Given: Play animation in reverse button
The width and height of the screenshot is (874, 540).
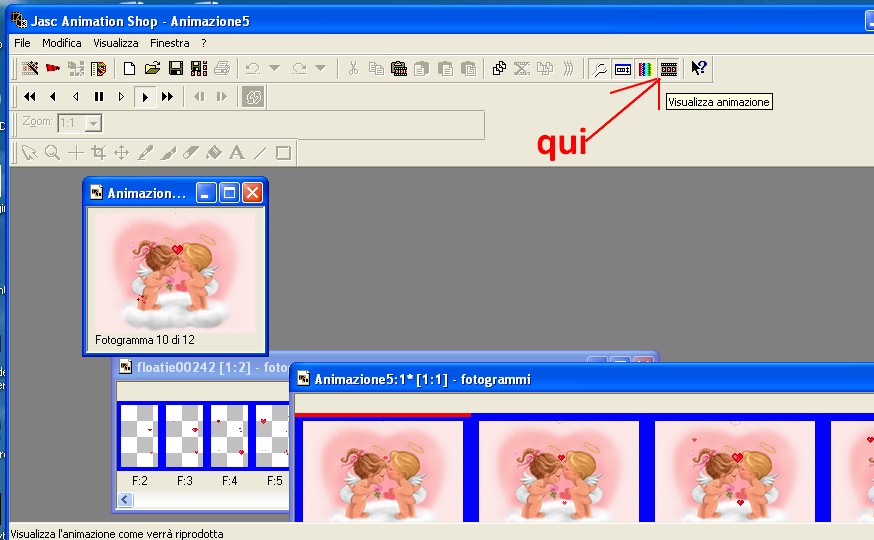Looking at the screenshot, I should [x=53, y=96].
